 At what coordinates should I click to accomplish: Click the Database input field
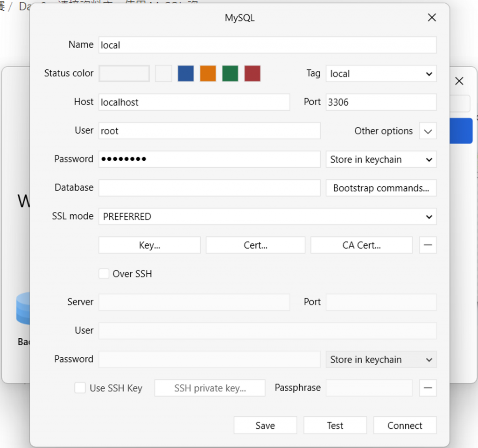(x=209, y=188)
